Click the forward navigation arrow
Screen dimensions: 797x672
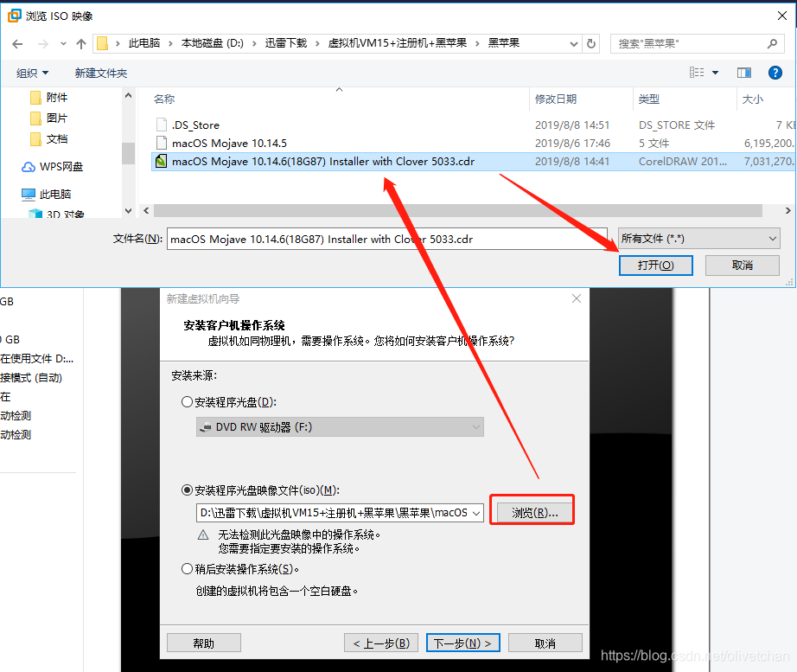point(42,44)
